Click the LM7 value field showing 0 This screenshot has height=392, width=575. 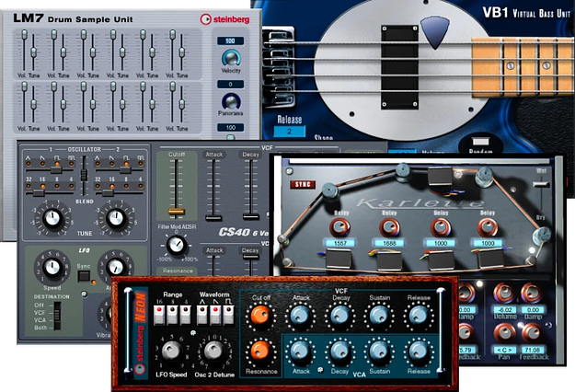click(x=230, y=85)
